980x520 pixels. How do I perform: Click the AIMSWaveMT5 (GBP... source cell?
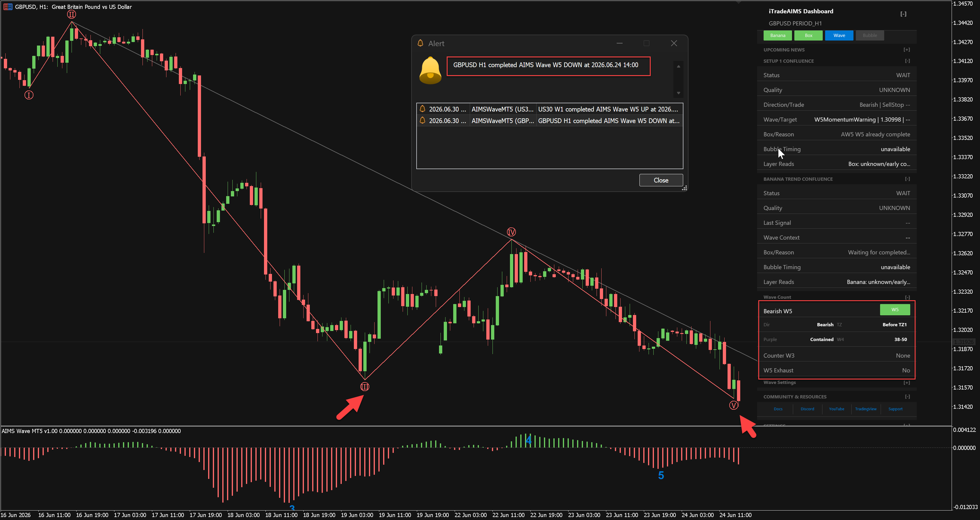pos(503,120)
